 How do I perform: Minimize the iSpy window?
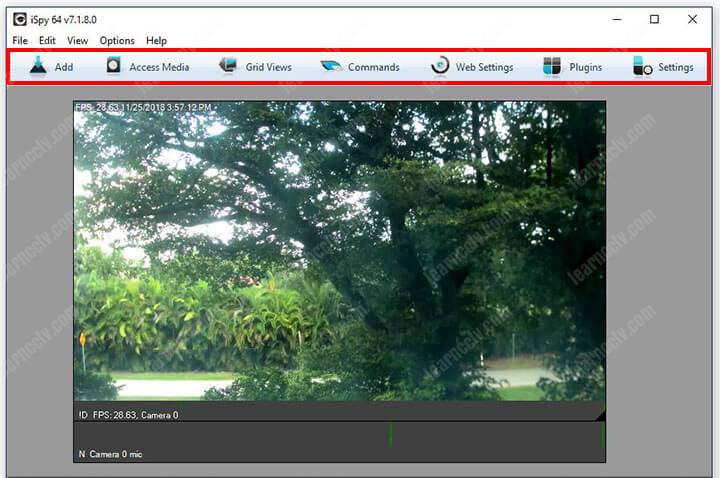(x=615, y=19)
